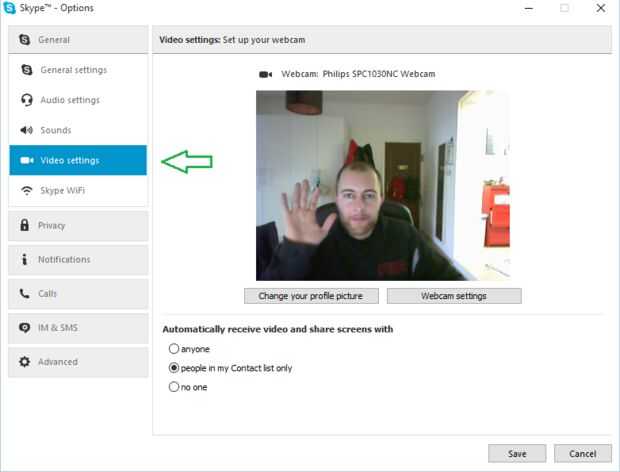
Task: Click the info icon for Notifications
Action: coord(25,259)
